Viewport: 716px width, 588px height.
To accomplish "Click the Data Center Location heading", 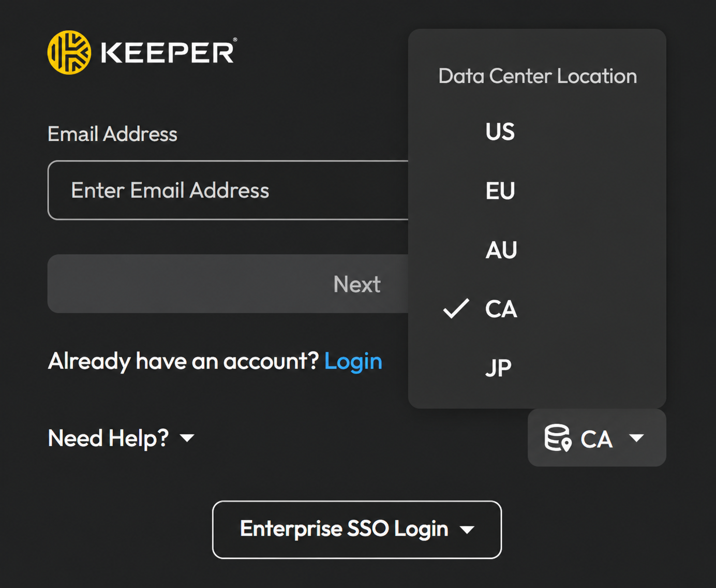I will tap(538, 76).
